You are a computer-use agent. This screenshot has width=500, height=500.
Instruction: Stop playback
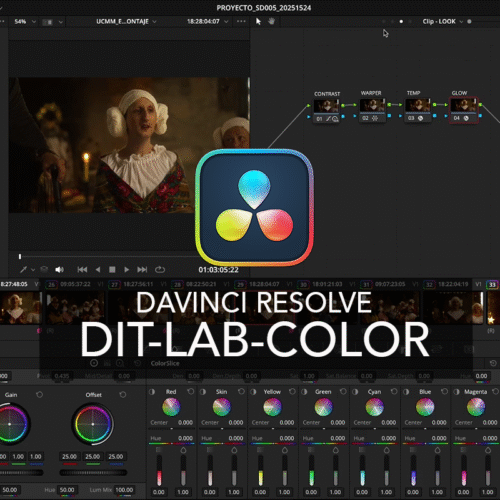click(x=112, y=269)
